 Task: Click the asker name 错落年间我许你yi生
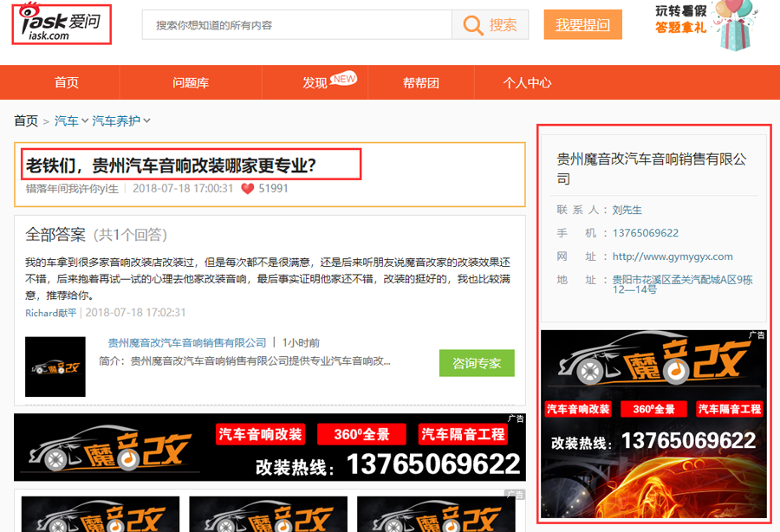72,189
